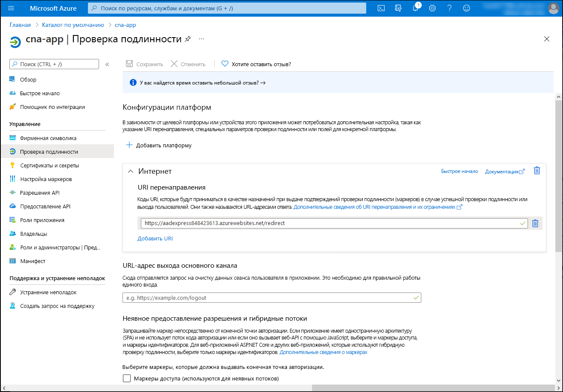
Task: Click the Добавить URI link
Action: (x=155, y=238)
